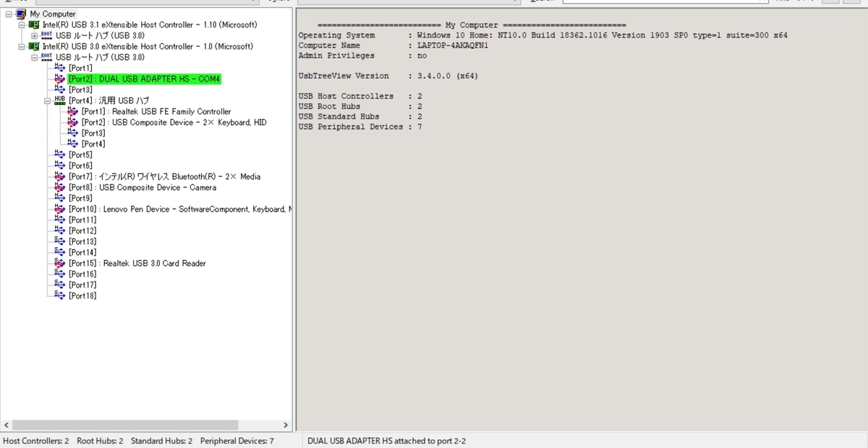The height and width of the screenshot is (448, 868).
Task: Click root hub icon under USB 3.0 controller
Action: pyautogui.click(x=47, y=57)
